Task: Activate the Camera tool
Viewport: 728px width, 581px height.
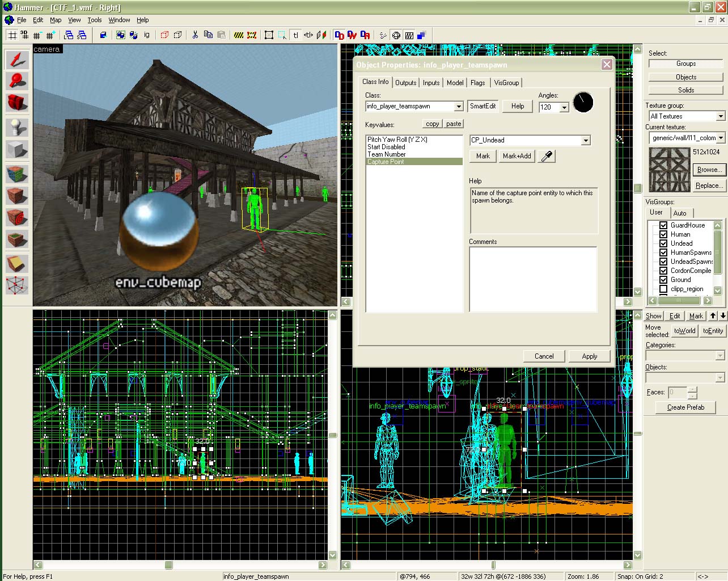Action: tap(17, 103)
